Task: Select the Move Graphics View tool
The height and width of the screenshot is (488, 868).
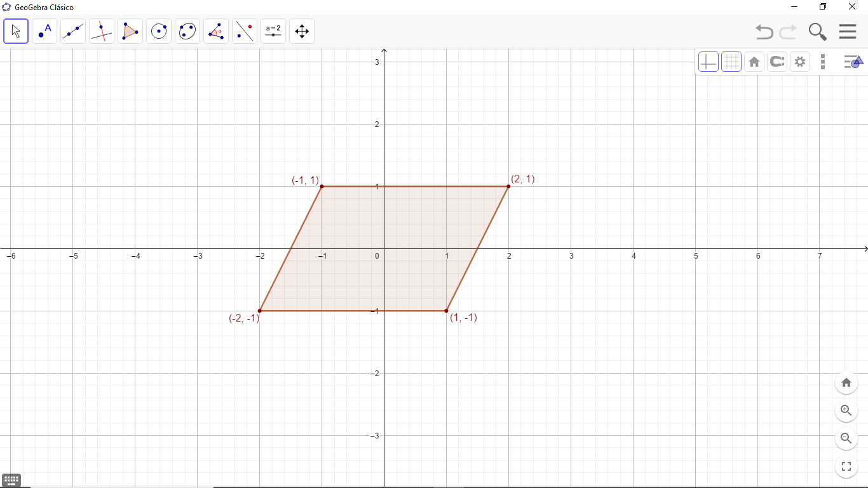Action: tap(302, 31)
